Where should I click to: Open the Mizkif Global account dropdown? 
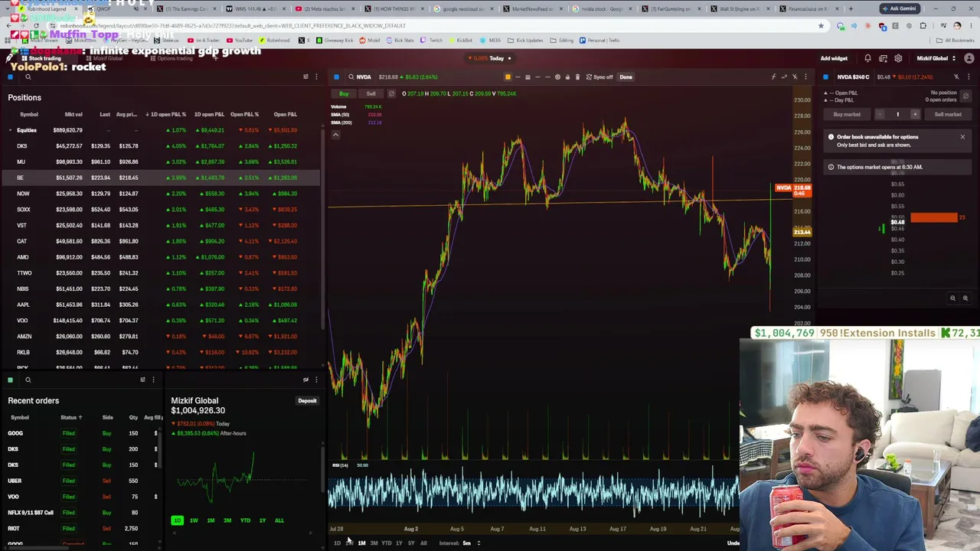pos(936,58)
